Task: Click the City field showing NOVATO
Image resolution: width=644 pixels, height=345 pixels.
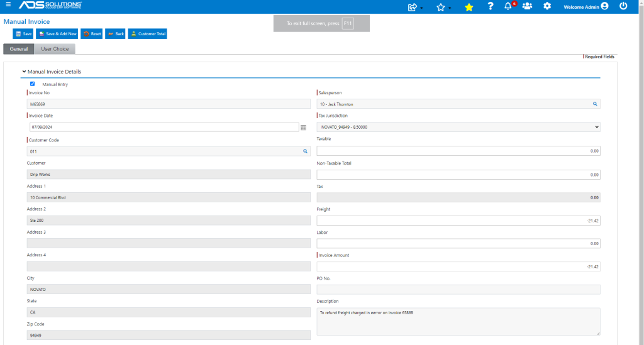Action: point(169,289)
